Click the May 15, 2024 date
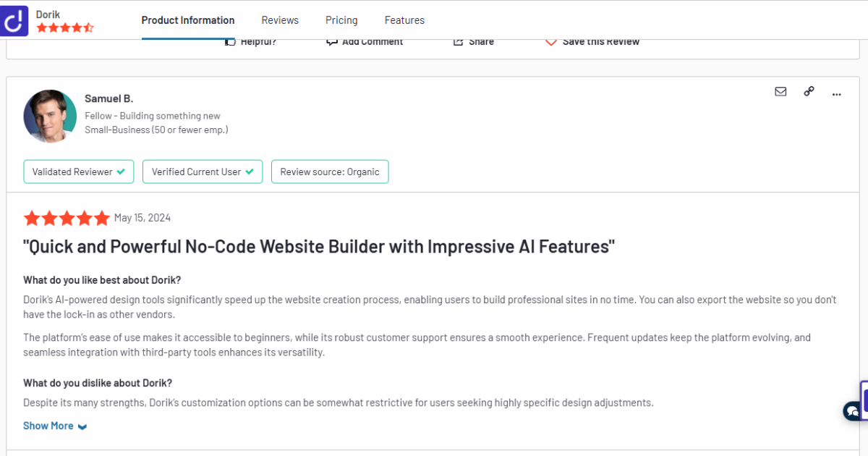 [x=142, y=218]
